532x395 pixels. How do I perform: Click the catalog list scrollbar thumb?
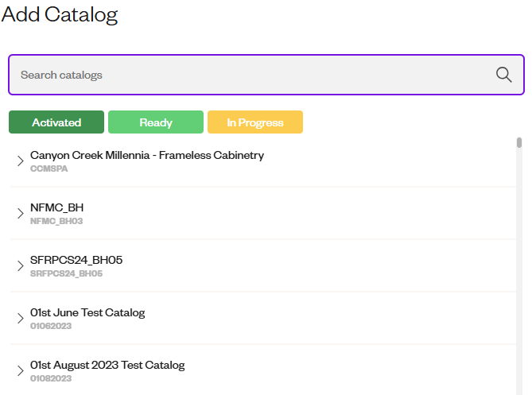[519, 142]
